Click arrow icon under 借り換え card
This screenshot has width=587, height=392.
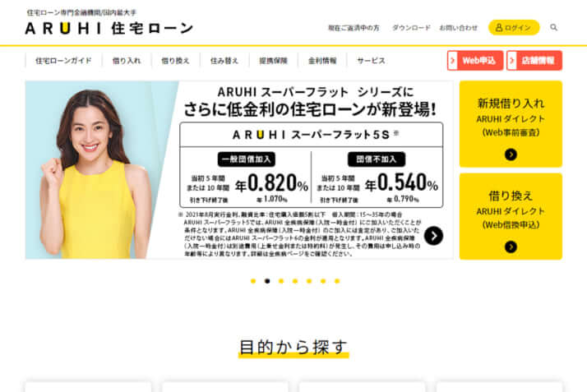(511, 247)
